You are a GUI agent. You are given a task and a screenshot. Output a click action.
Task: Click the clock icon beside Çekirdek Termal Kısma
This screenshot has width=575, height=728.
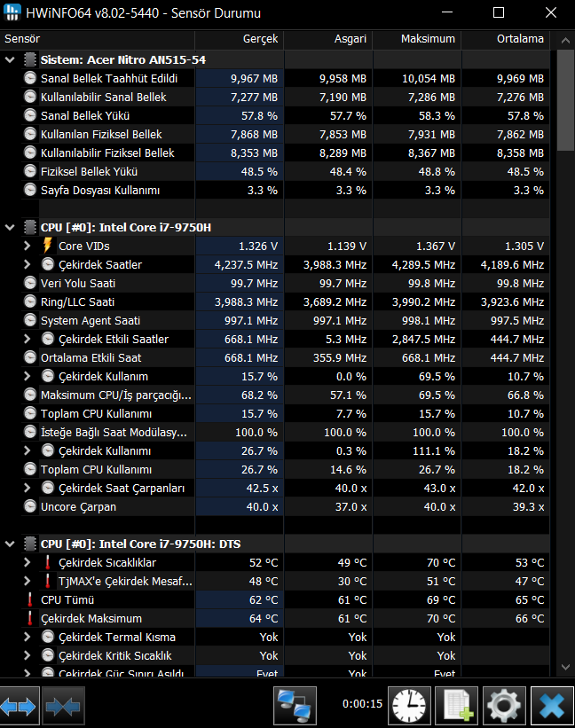click(48, 637)
